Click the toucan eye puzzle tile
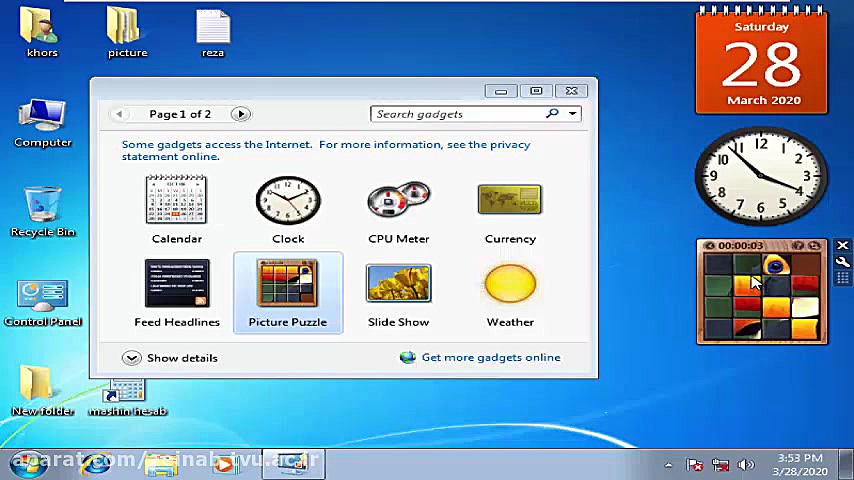The height and width of the screenshot is (480, 854). (x=776, y=265)
